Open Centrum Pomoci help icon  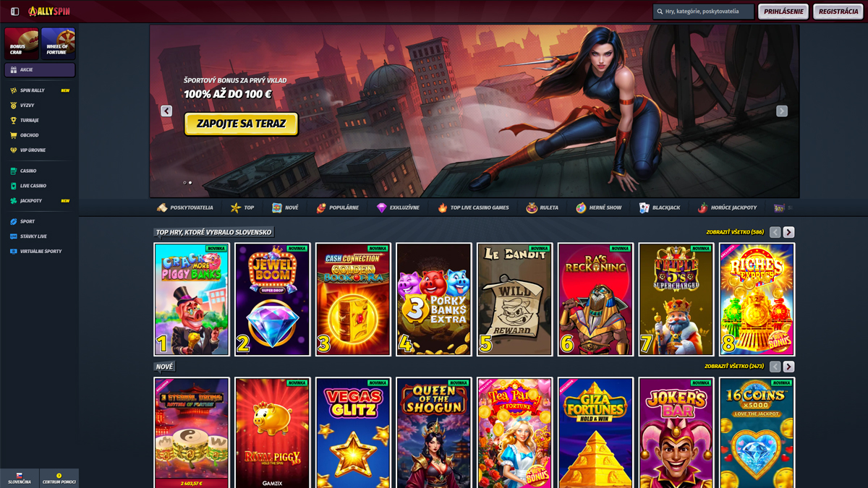(x=59, y=479)
